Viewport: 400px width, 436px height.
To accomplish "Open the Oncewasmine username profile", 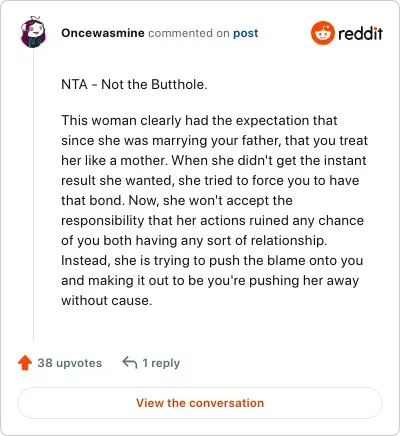I will [103, 33].
